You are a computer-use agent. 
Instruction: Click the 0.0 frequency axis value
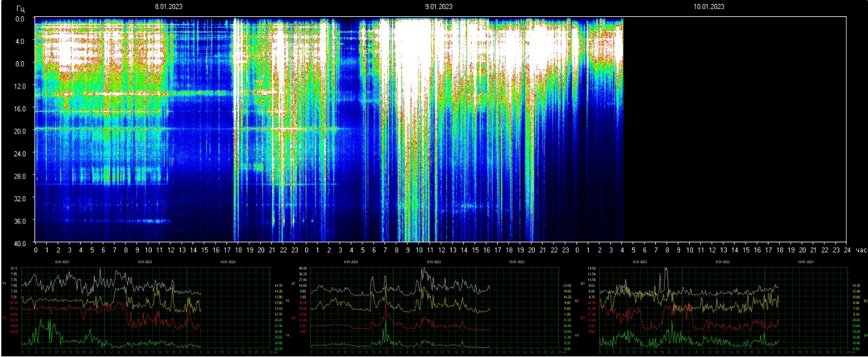pos(20,19)
